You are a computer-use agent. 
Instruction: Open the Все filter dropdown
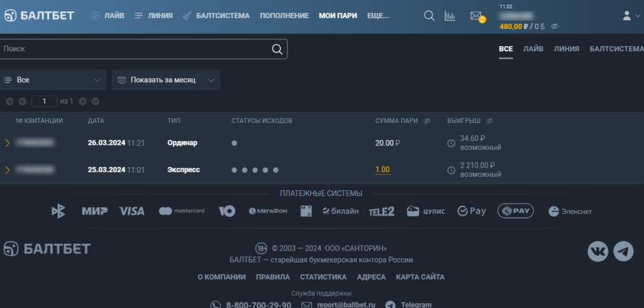pyautogui.click(x=53, y=80)
